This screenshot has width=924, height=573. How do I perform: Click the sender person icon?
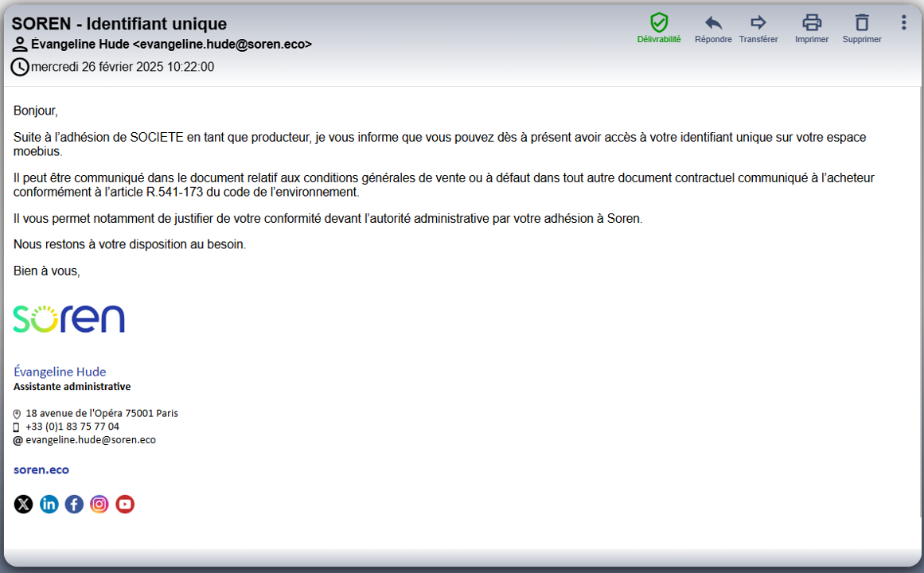click(20, 45)
